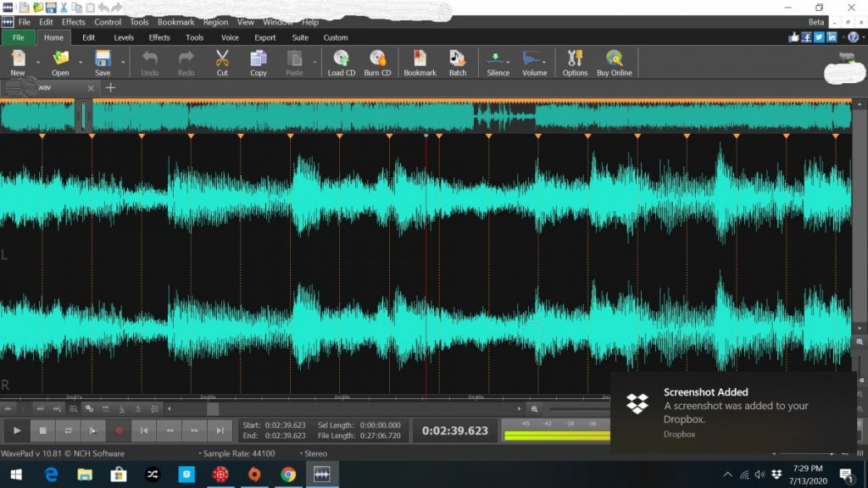868x488 pixels.
Task: Start playback with the Play button
Action: [x=17, y=430]
